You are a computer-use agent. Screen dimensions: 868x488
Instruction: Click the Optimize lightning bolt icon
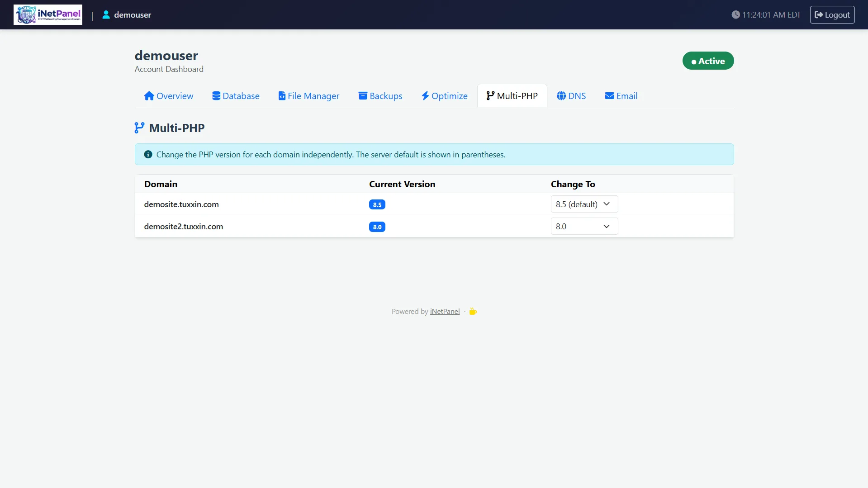[x=425, y=95]
